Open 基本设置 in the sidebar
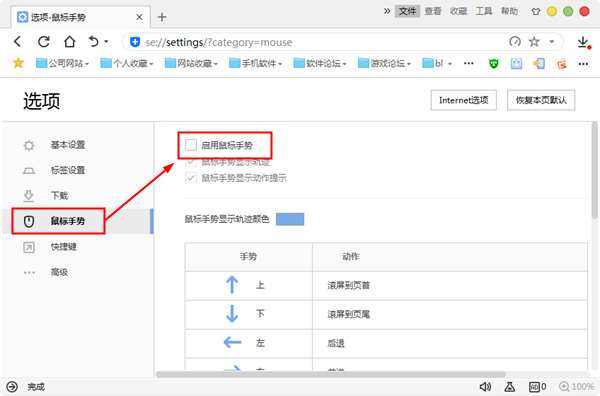 pyautogui.click(x=78, y=145)
